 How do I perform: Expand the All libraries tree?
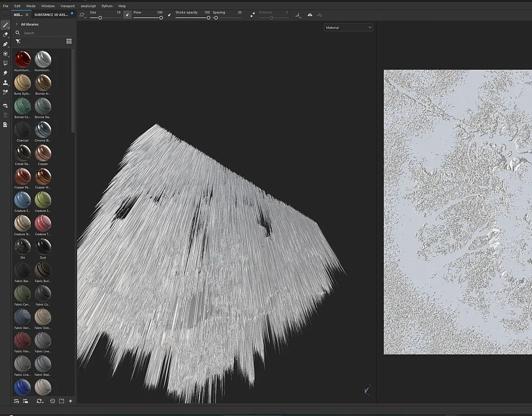coord(17,24)
